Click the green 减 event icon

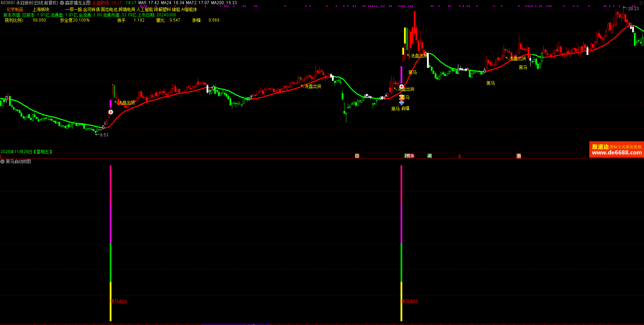click(429, 156)
